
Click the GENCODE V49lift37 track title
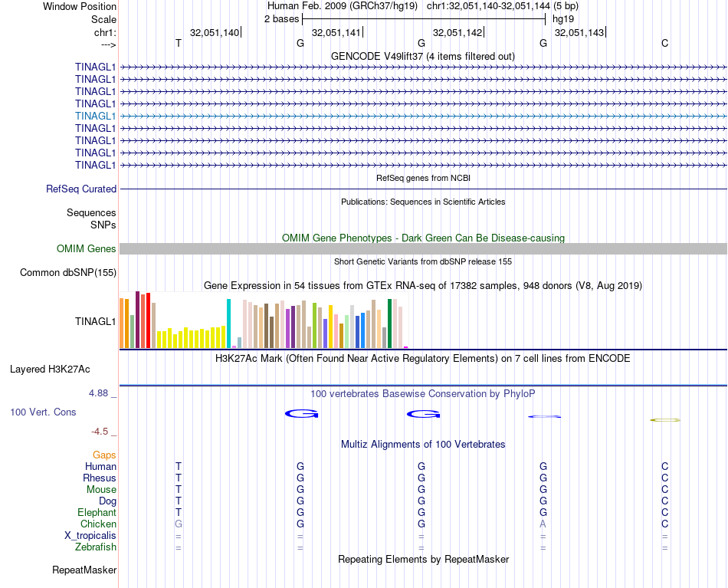[423, 57]
